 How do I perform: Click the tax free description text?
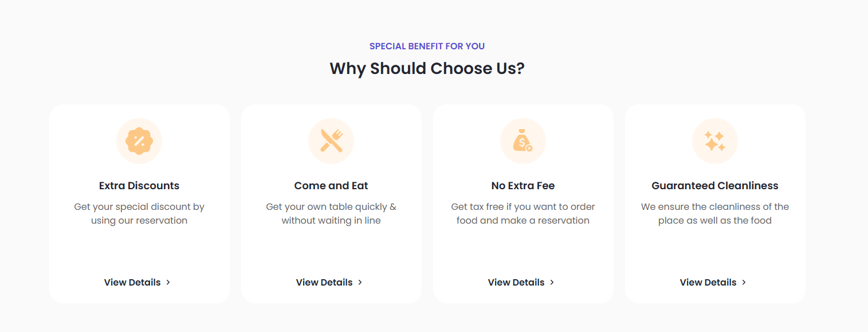(x=523, y=213)
